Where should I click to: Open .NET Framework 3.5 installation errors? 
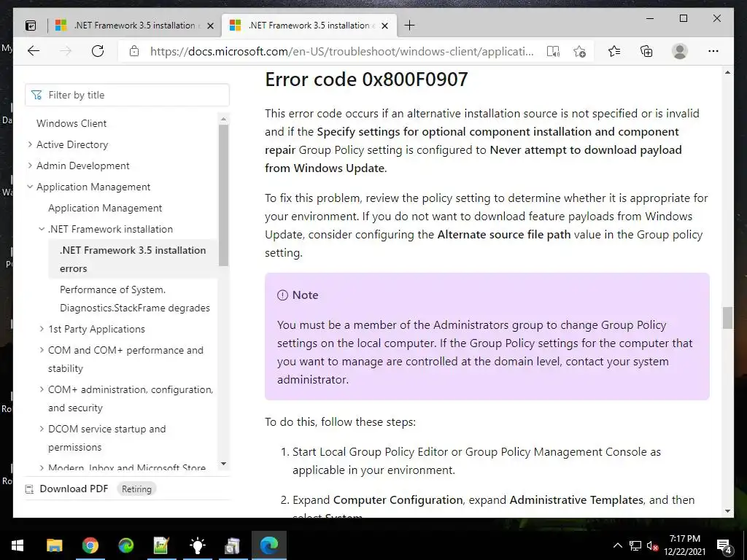(133, 259)
